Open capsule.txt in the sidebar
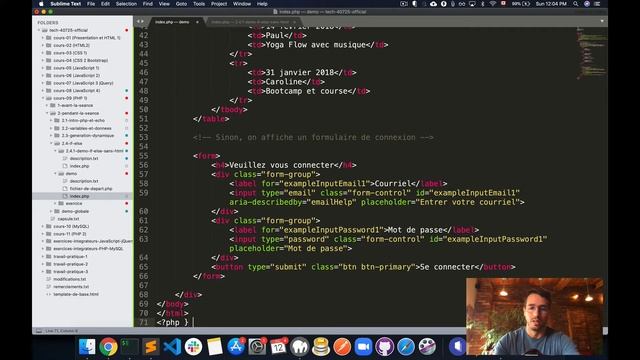Image resolution: width=640 pixels, height=360 pixels. pos(68,219)
